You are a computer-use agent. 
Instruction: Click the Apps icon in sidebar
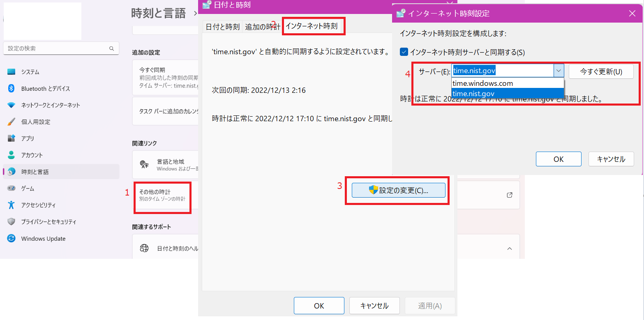[x=12, y=138]
